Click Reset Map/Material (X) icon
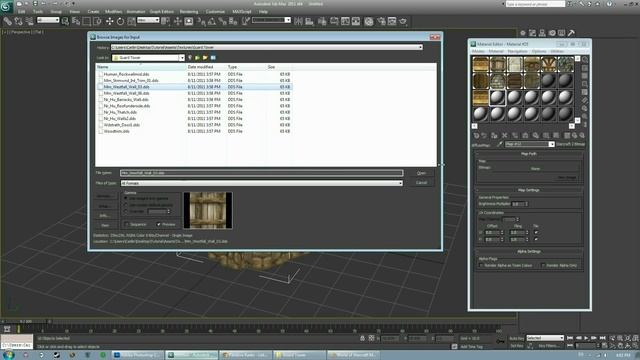This screenshot has height=360, width=640. [504, 135]
